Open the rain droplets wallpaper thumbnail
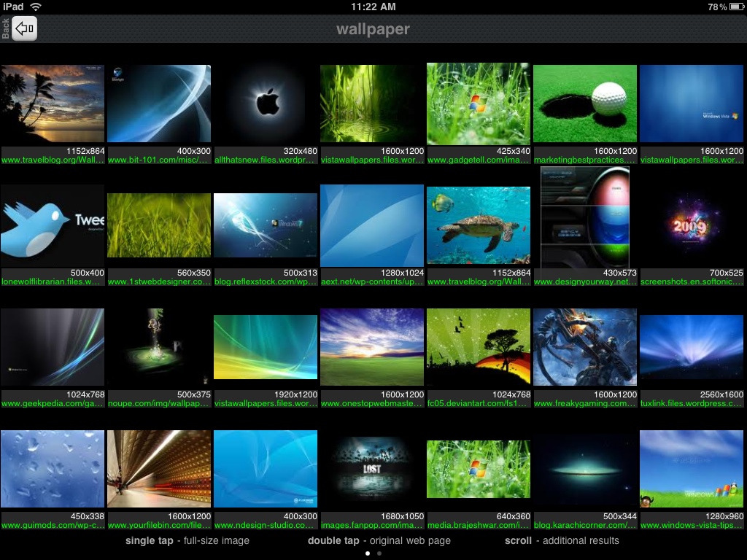This screenshot has height=560, width=747. [x=53, y=468]
